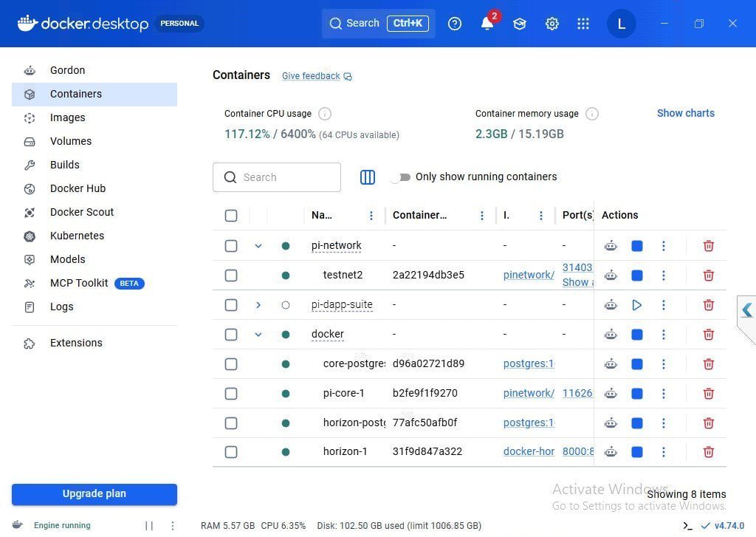Toggle Only show running containers

point(400,177)
